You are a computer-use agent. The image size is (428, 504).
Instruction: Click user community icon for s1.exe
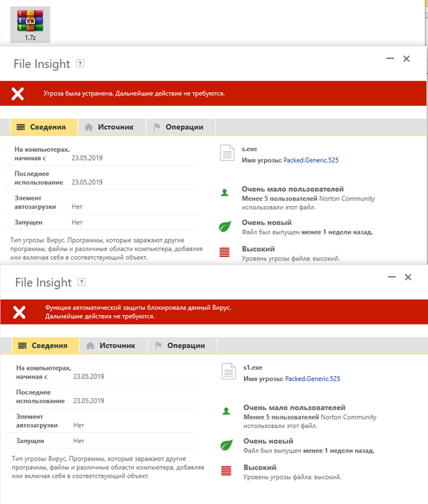click(x=226, y=411)
